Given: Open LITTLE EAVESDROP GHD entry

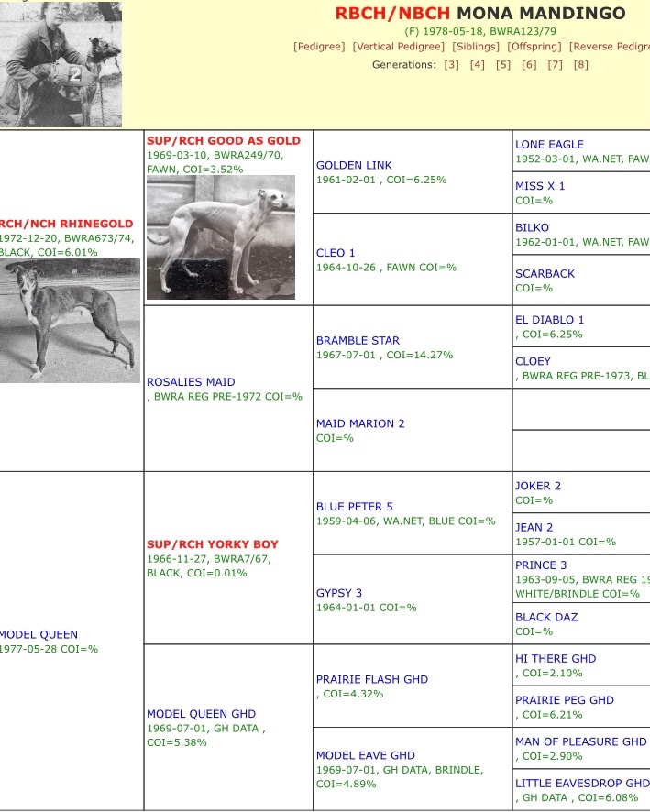Looking at the screenshot, I should coord(582,783).
